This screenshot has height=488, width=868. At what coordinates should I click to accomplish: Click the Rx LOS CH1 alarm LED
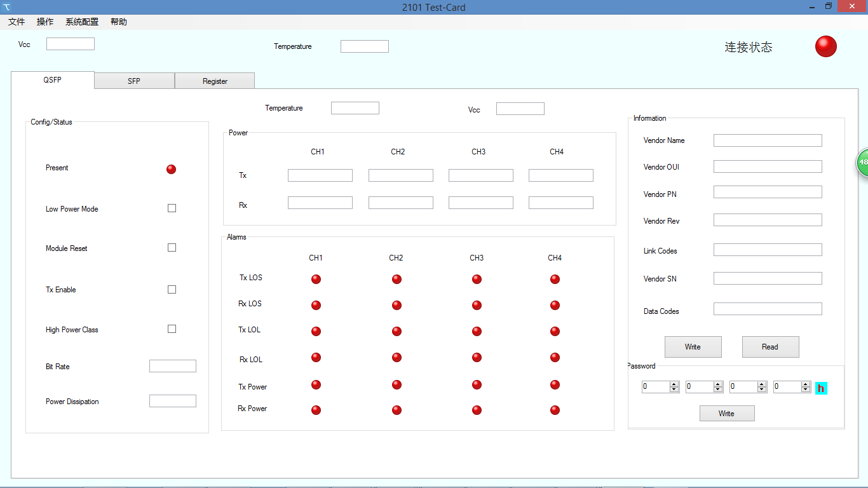[316, 305]
